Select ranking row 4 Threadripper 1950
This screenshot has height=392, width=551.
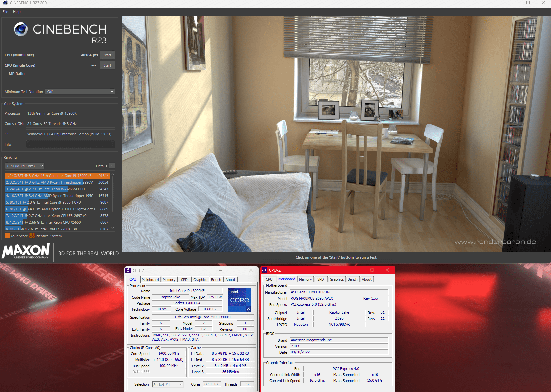tap(57, 196)
